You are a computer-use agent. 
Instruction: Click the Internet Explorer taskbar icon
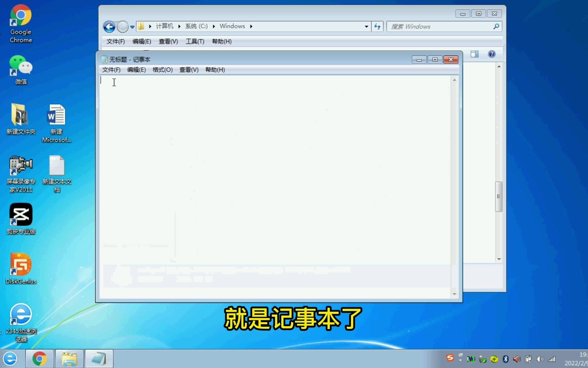[x=10, y=359]
